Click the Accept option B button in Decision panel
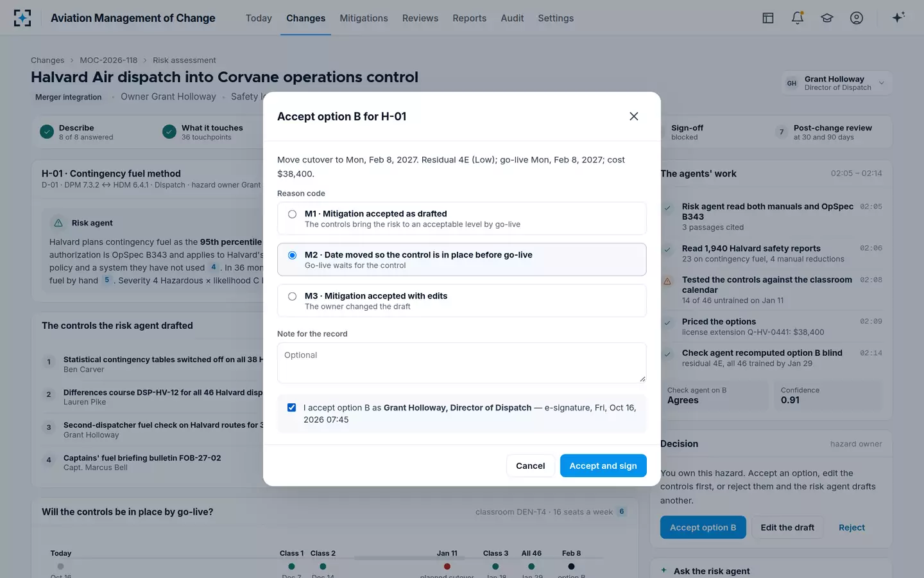This screenshot has width=924, height=578. [x=703, y=527]
